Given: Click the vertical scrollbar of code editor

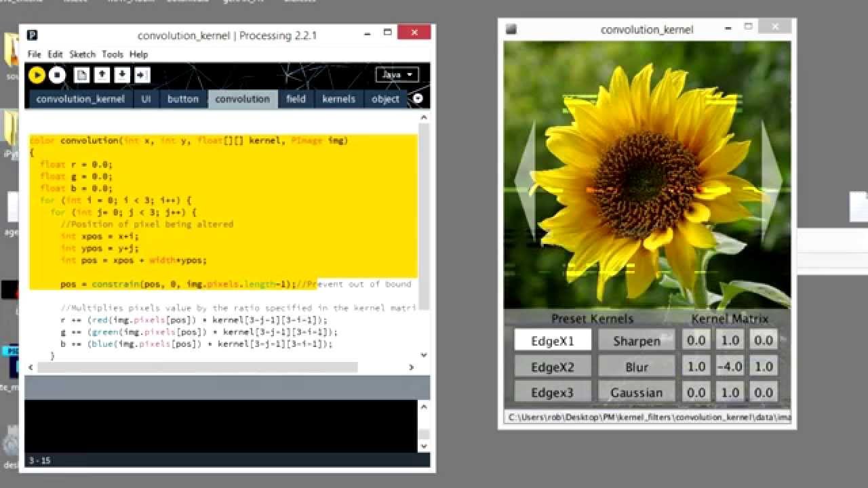Looking at the screenshot, I should (x=424, y=216).
